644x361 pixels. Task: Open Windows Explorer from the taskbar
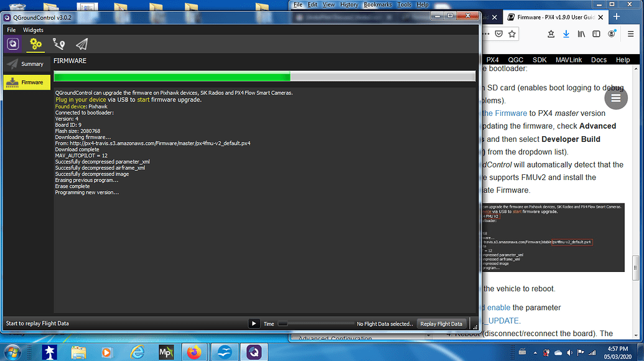tap(78, 352)
